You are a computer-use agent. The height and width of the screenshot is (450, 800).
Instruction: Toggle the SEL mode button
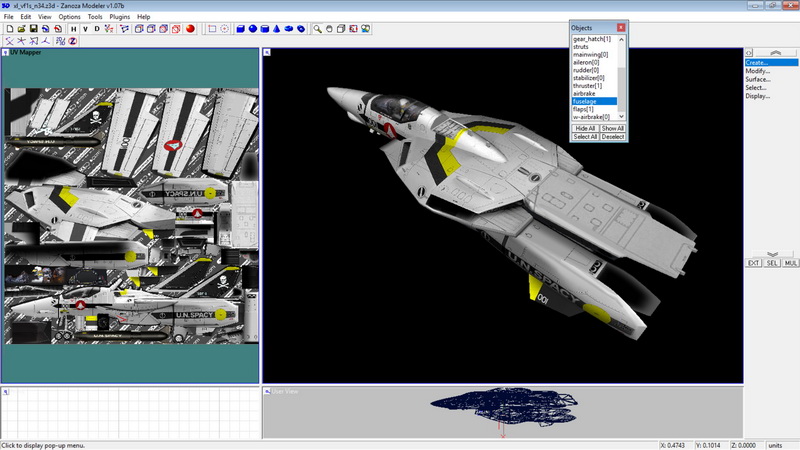click(x=772, y=263)
